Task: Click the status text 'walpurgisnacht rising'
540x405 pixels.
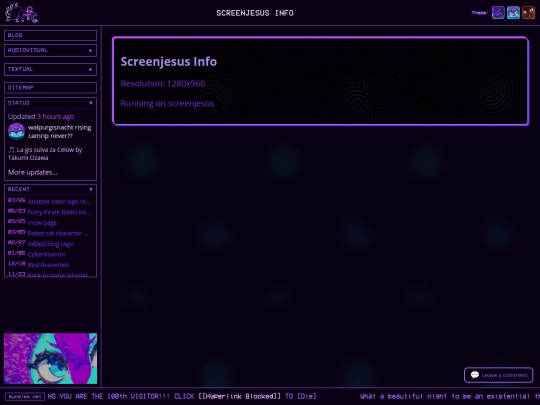Action: tap(60, 127)
